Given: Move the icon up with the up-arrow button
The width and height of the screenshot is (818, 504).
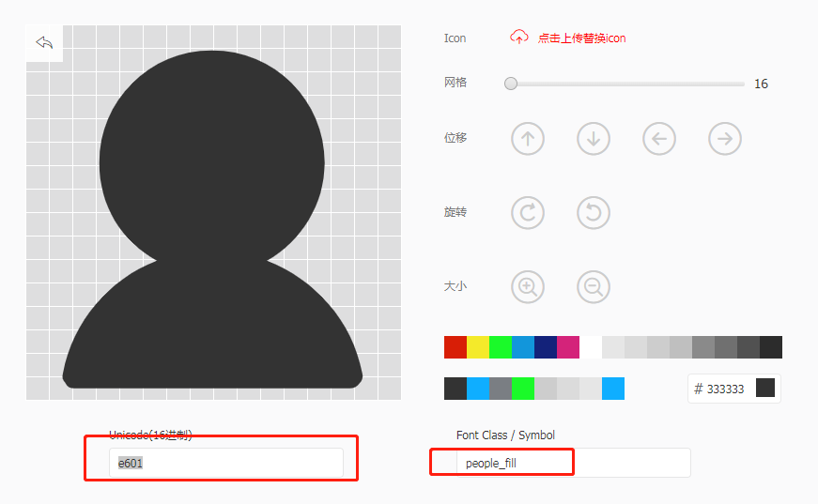Looking at the screenshot, I should pyautogui.click(x=528, y=139).
